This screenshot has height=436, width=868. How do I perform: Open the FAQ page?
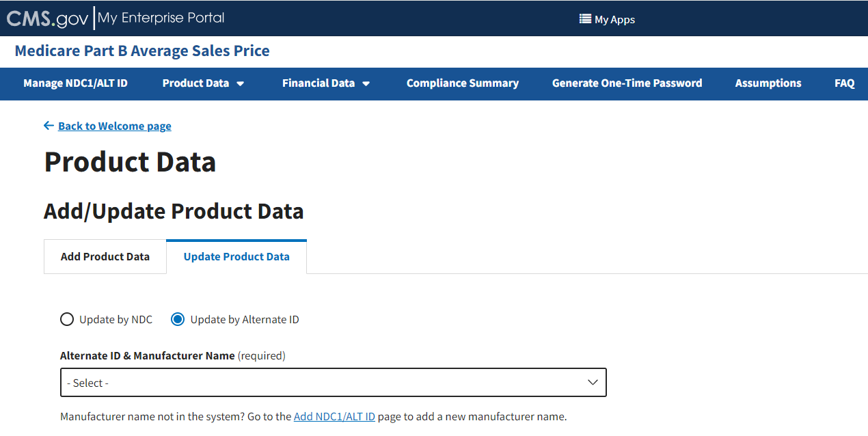pyautogui.click(x=844, y=83)
